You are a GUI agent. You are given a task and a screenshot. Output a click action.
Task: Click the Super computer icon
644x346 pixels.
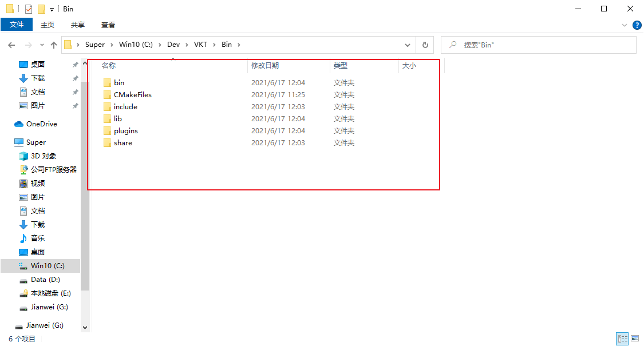tap(19, 142)
